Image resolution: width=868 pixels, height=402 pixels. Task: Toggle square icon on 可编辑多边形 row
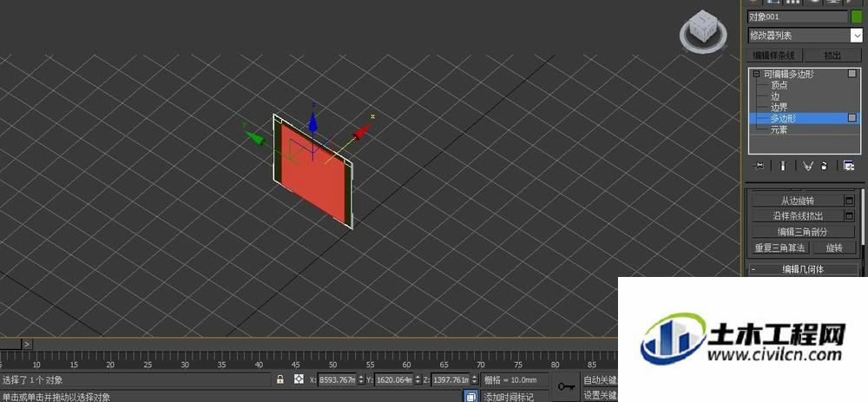[x=852, y=74]
